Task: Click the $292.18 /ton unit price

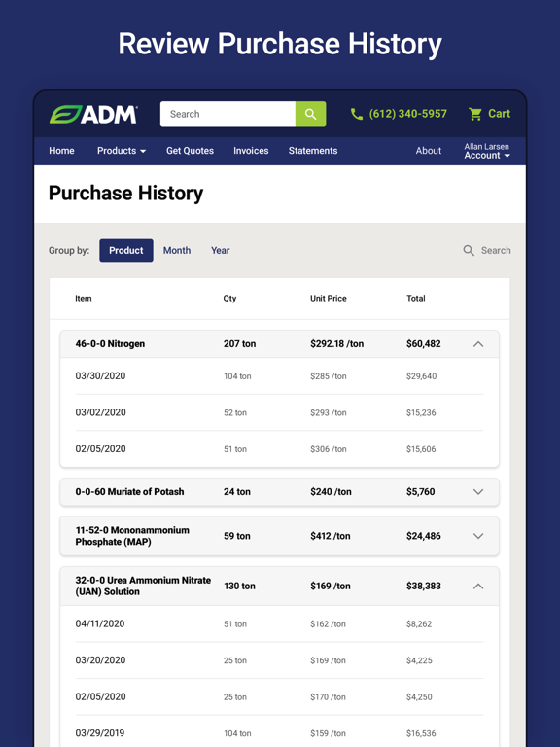Action: (336, 344)
